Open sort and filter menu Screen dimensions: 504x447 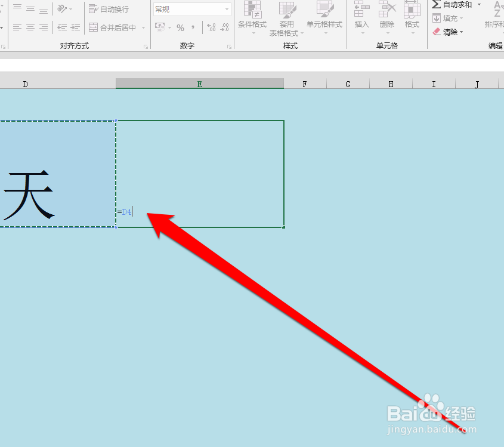[x=494, y=14]
